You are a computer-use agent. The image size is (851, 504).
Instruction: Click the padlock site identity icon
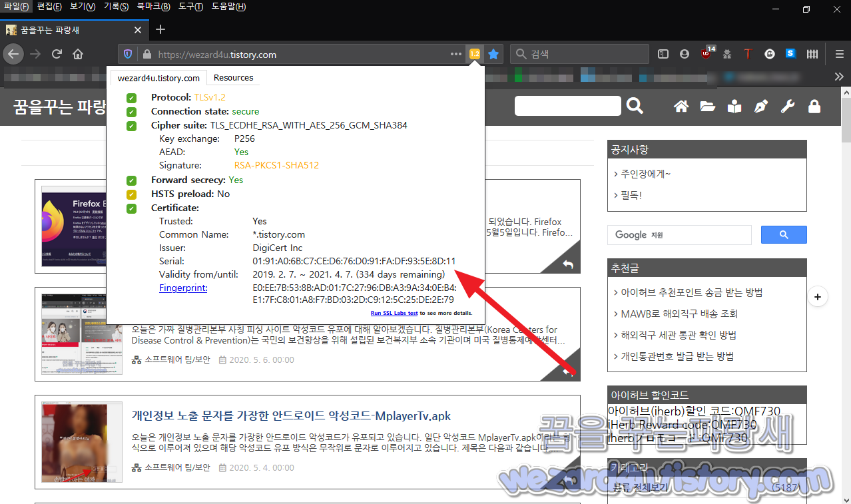coord(146,55)
